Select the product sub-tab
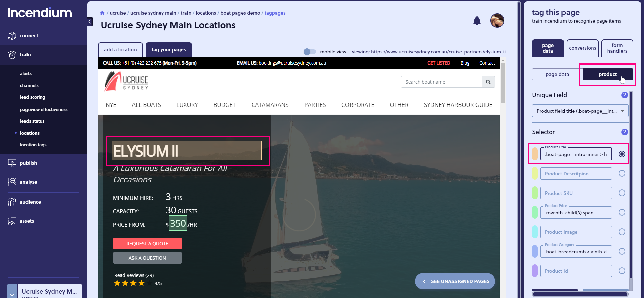The image size is (644, 298). (x=608, y=74)
